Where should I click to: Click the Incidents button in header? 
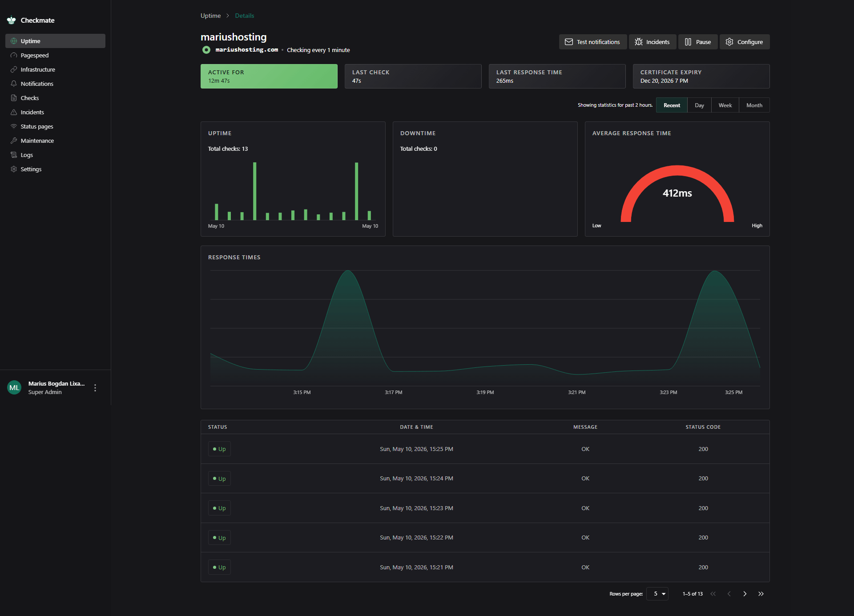point(653,42)
